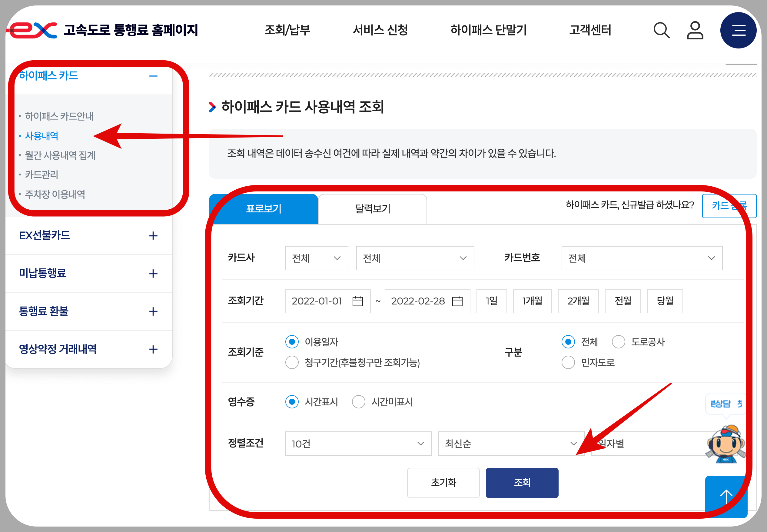Screen dimensions: 767x532
Task: Open 주차장 이용내역 sidebar link
Action: (55, 194)
